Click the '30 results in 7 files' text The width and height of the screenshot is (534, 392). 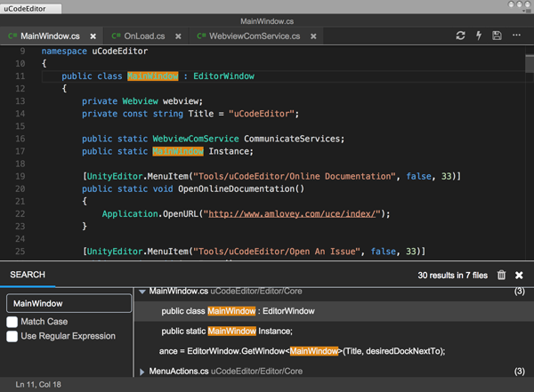(453, 276)
